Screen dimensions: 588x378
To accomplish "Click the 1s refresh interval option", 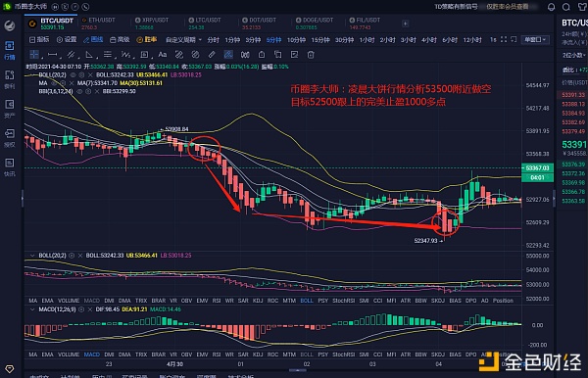I will click(493, 39).
